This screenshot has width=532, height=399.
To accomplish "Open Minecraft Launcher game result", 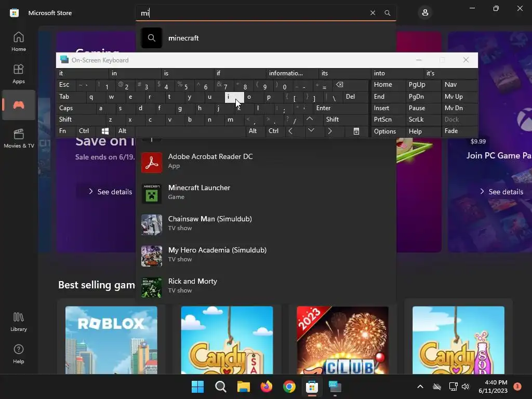I will [265, 193].
